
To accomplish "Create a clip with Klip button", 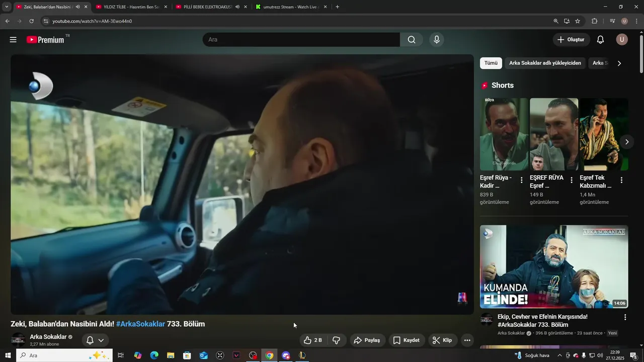I will coord(442,340).
